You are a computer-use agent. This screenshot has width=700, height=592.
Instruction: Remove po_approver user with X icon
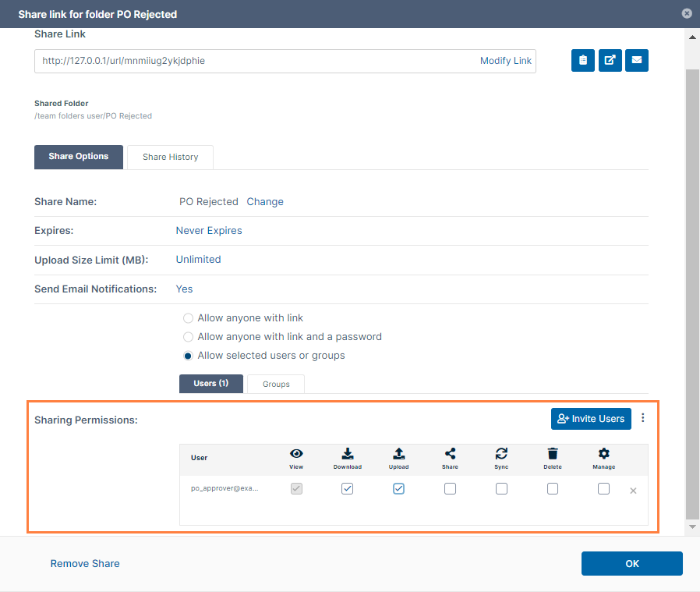pyautogui.click(x=633, y=491)
